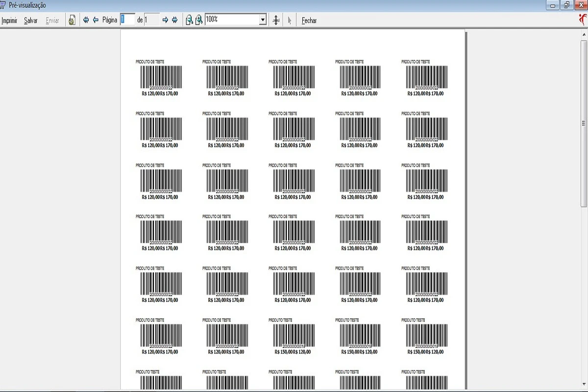The image size is (588, 392).
Task: Minimize the Pré-visualização window
Action: [553, 5]
